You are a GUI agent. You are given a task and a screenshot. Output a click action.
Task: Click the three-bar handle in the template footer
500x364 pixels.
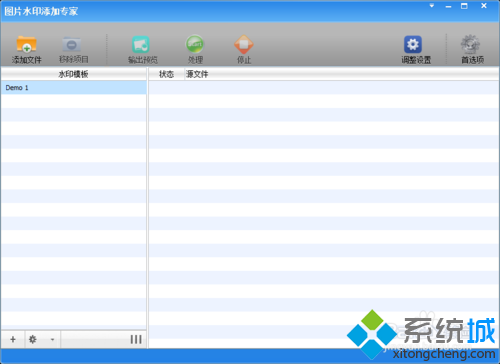tap(136, 339)
